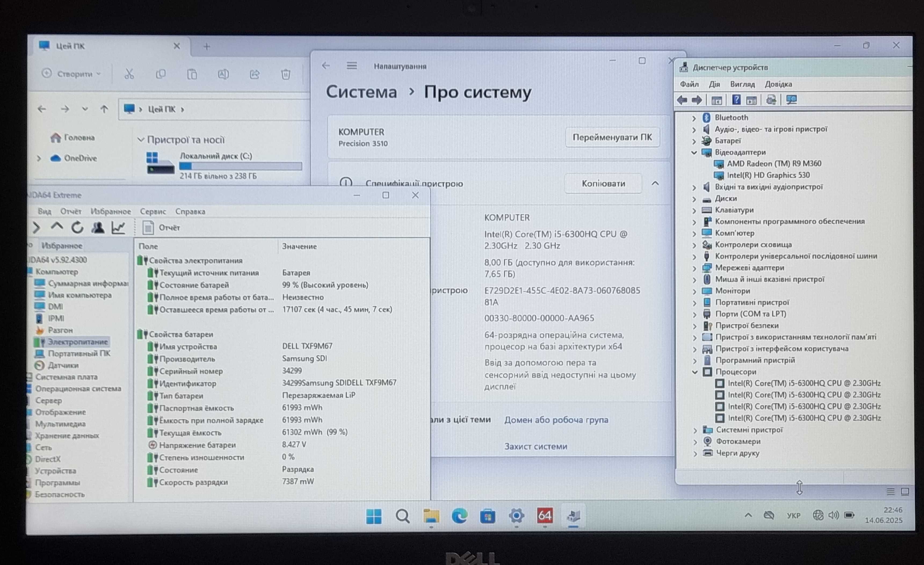Click the AIDA64 Refresh toolbar icon
The width and height of the screenshot is (924, 565).
tap(77, 227)
